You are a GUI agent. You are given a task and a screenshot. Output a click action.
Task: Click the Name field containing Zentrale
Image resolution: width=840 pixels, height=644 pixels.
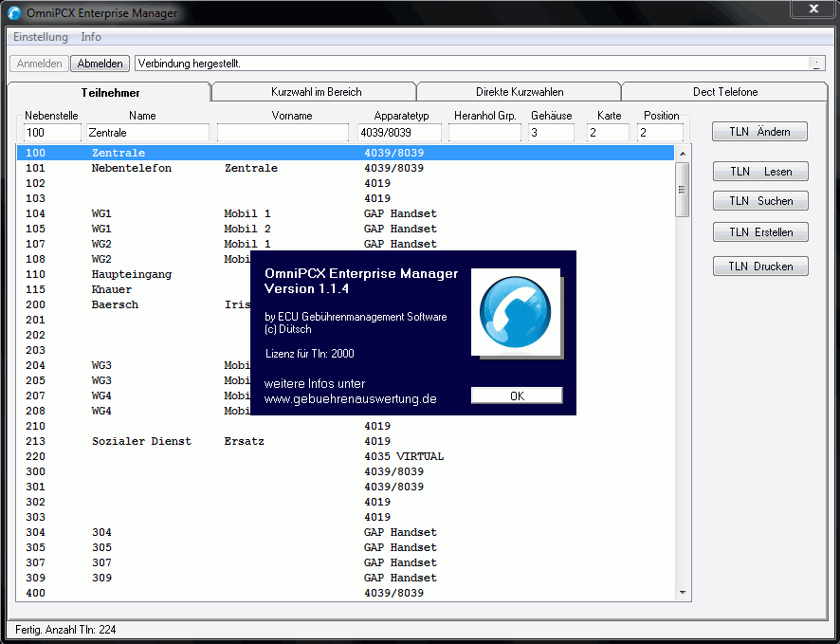(148, 133)
